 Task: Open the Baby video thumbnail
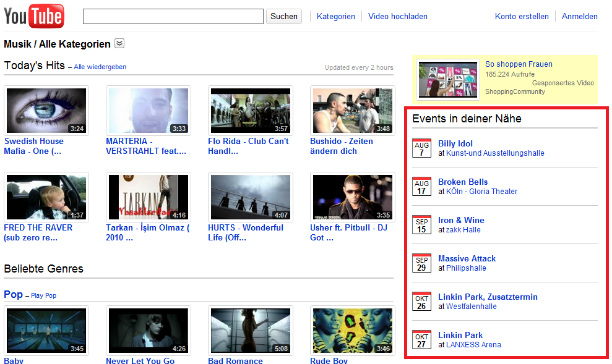(46, 331)
